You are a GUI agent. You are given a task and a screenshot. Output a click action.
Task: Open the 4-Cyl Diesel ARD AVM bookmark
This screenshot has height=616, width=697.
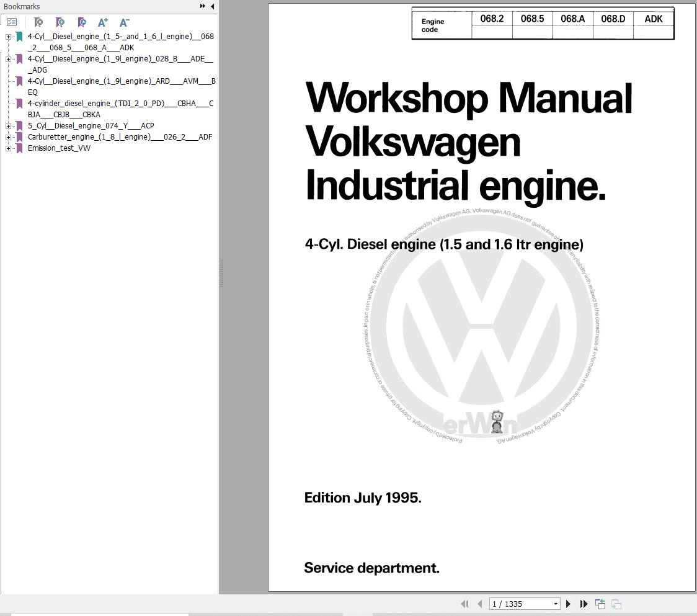tap(122, 87)
